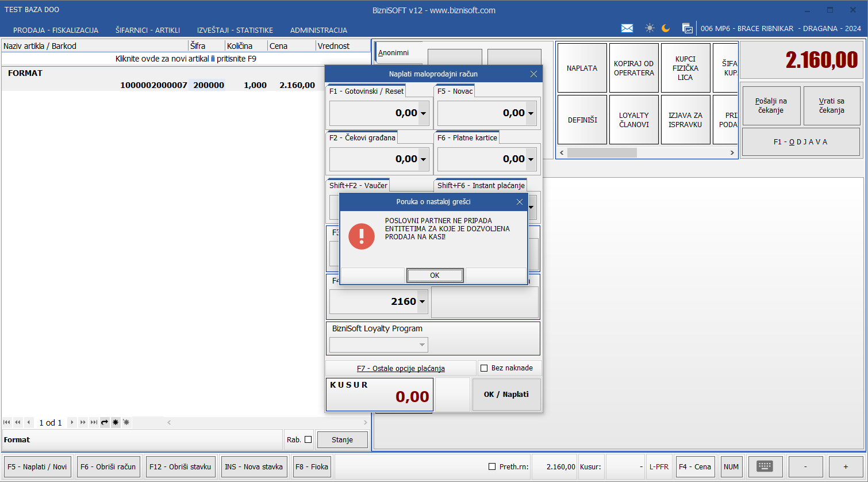Click the F7 Ostale opcije plaćanja link

click(401, 368)
